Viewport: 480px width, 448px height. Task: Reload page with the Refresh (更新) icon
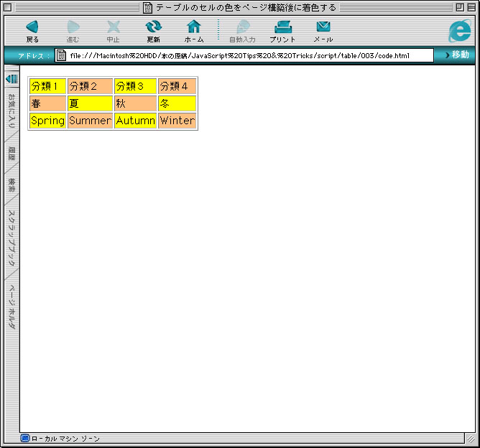153,27
